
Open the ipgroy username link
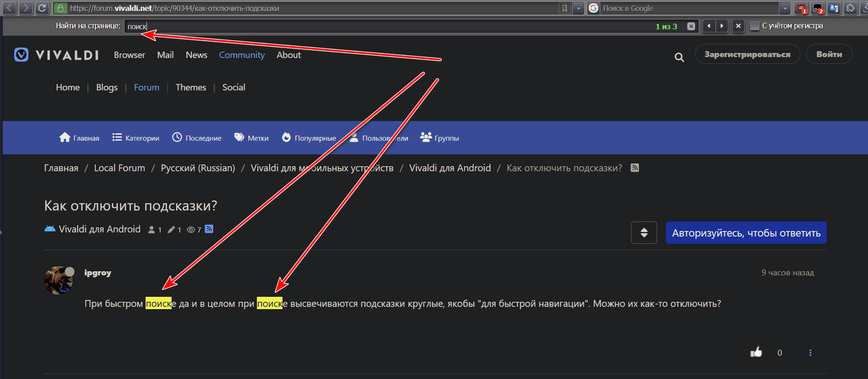(98, 273)
